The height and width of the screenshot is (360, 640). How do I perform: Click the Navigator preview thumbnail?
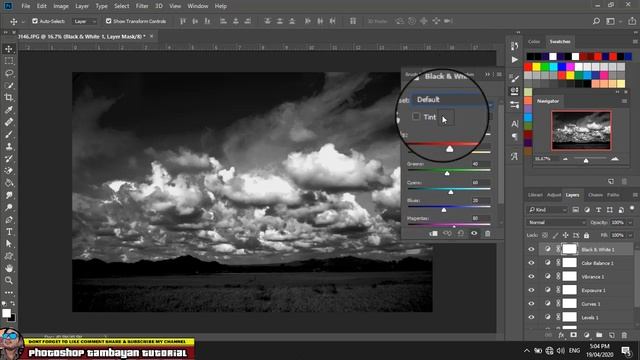[x=581, y=131]
